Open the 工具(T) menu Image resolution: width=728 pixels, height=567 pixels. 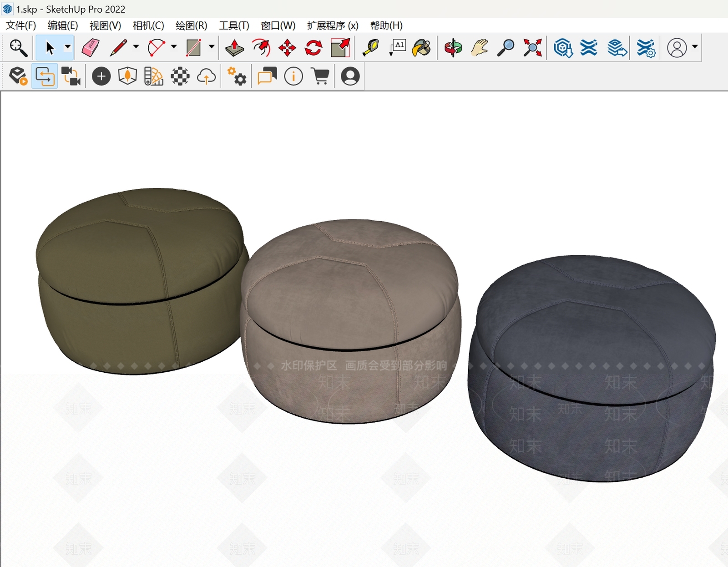coord(234,25)
